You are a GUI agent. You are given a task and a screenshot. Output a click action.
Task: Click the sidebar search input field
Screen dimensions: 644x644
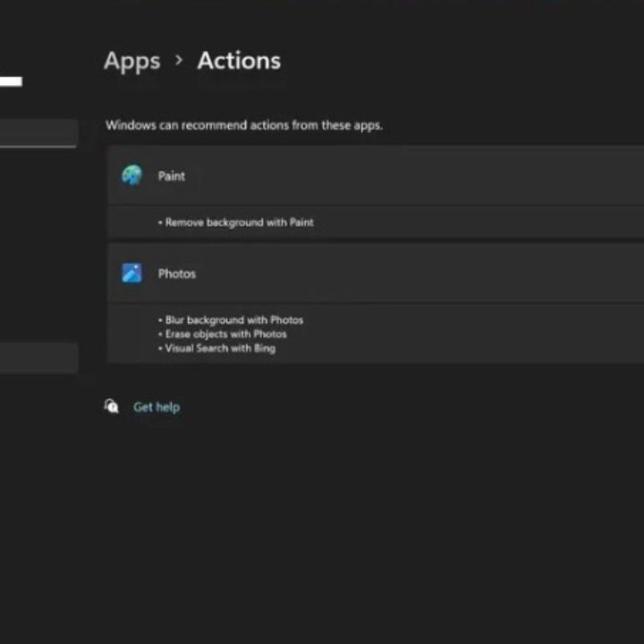[x=38, y=133]
